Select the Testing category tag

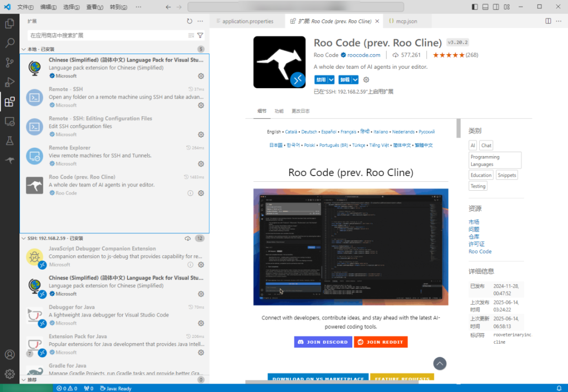click(x=478, y=186)
